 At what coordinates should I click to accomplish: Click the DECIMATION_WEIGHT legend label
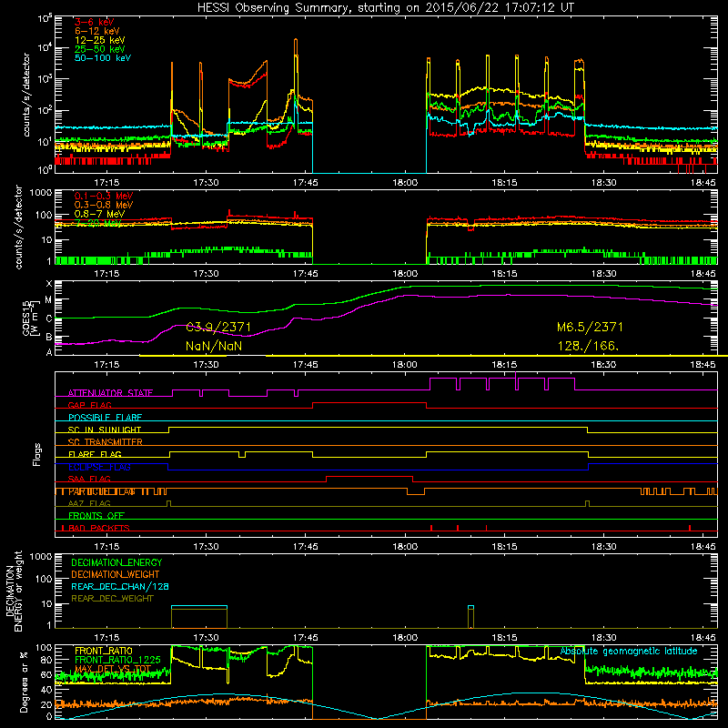(116, 575)
